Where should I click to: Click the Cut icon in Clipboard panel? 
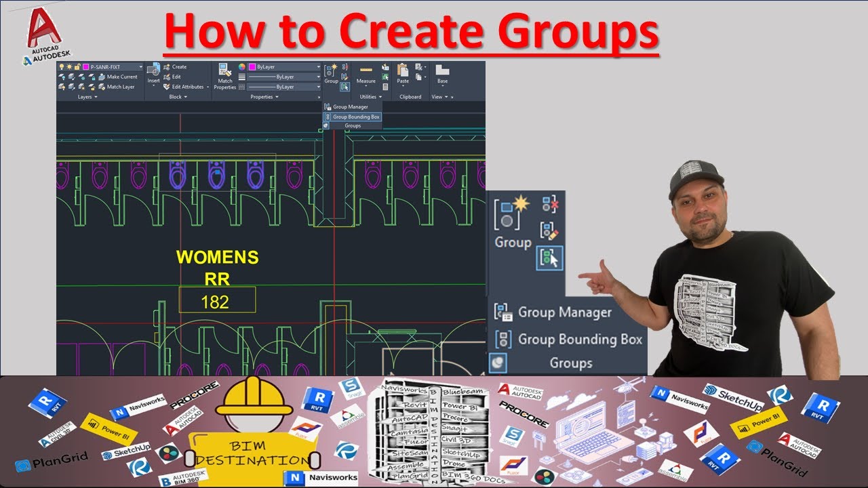click(418, 67)
